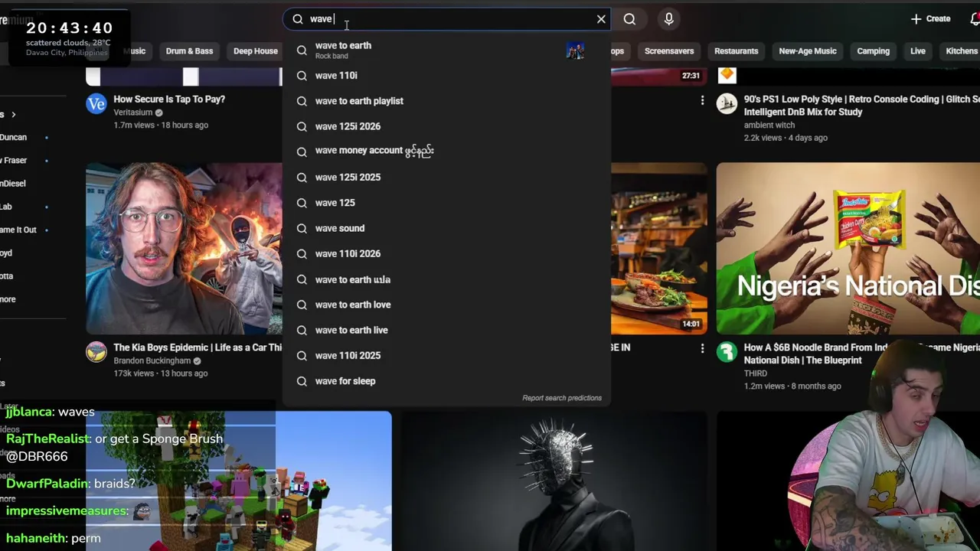Choose the 'wave 110i' suggestion
Viewport: 980px width, 551px height.
click(446, 75)
